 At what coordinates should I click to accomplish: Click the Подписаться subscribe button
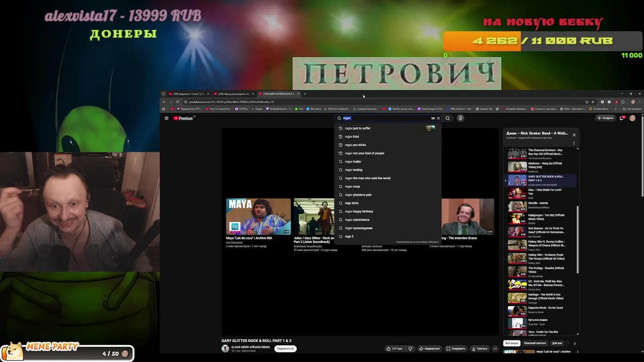[x=285, y=348]
